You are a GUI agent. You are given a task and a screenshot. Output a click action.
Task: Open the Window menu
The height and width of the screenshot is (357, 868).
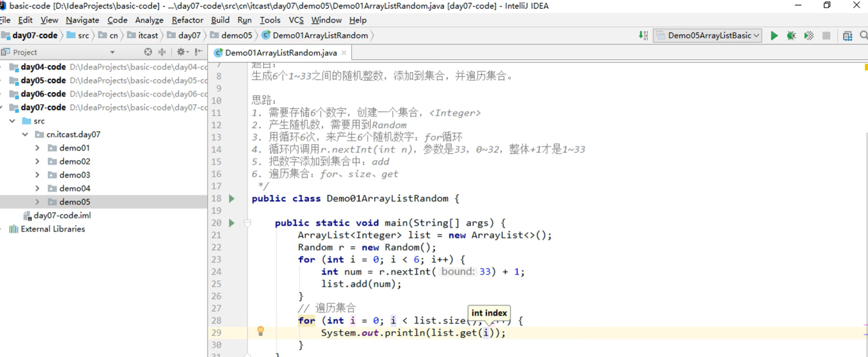326,20
